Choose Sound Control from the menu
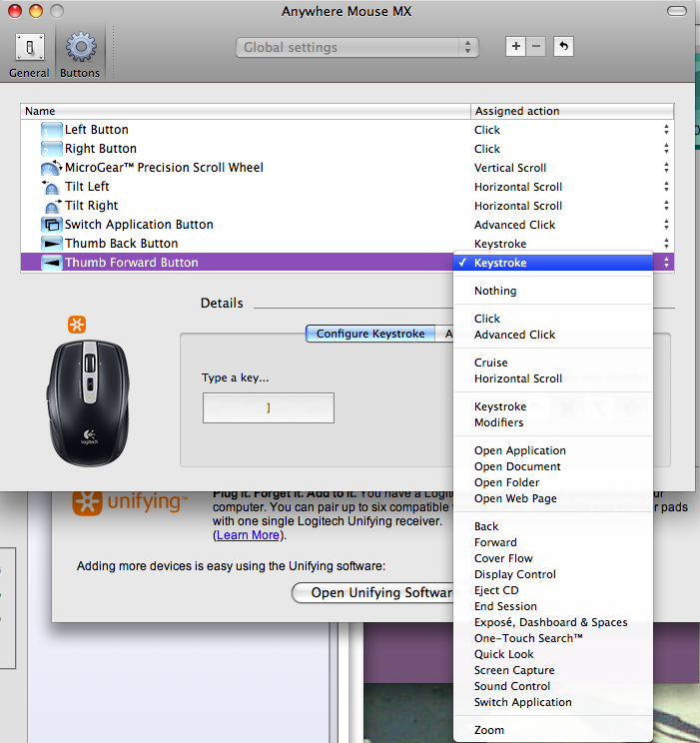Image resolution: width=700 pixels, height=743 pixels. 553,686
